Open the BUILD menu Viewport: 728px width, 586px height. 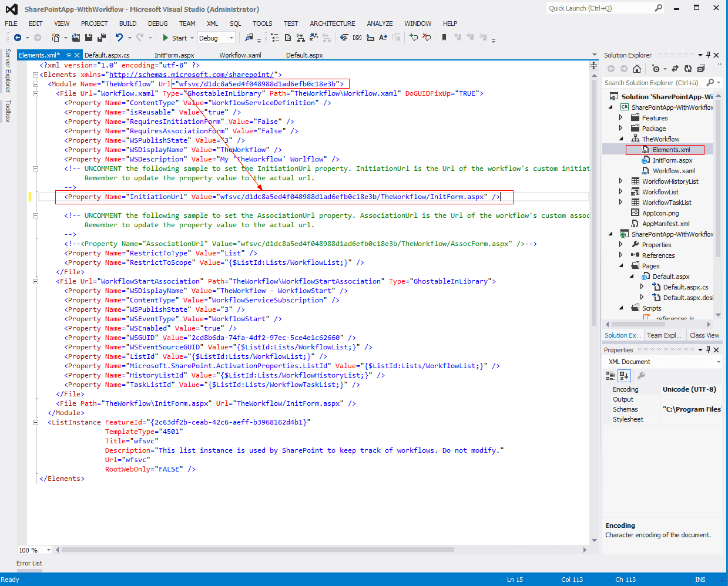pyautogui.click(x=128, y=23)
